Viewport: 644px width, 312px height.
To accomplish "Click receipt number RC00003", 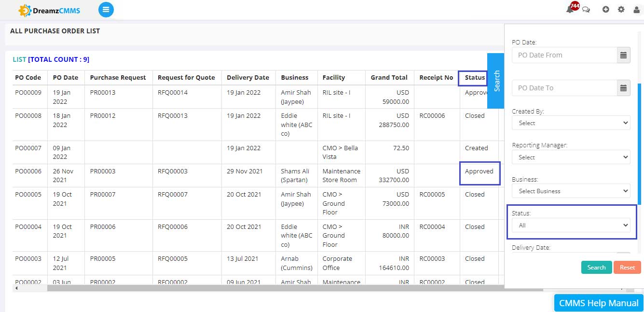I will [432, 258].
